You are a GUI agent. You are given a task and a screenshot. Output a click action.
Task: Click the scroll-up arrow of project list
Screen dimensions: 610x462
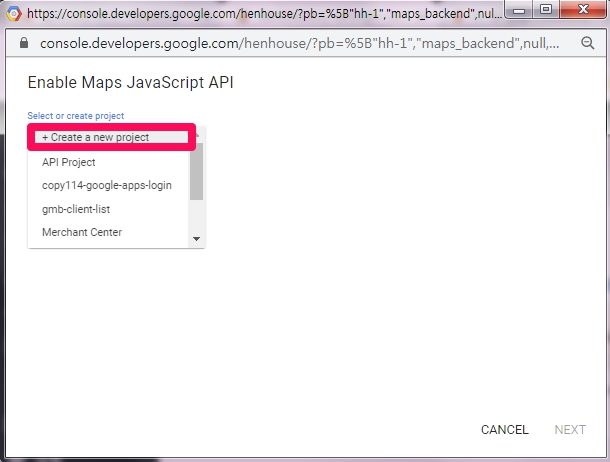(x=197, y=135)
